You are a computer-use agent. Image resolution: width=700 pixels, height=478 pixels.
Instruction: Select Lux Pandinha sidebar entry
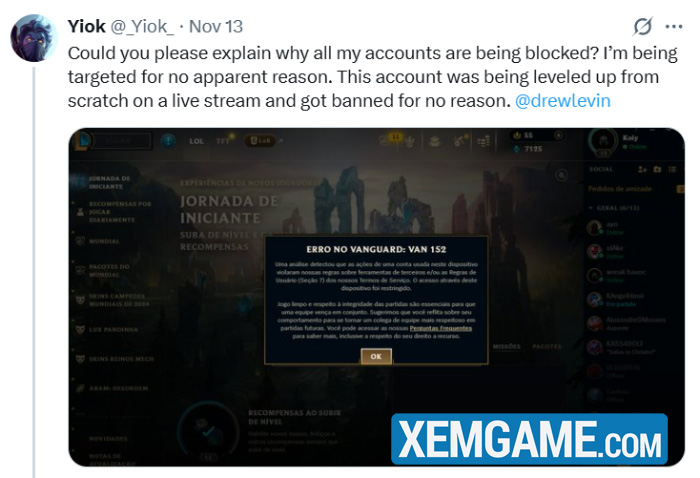(x=113, y=329)
